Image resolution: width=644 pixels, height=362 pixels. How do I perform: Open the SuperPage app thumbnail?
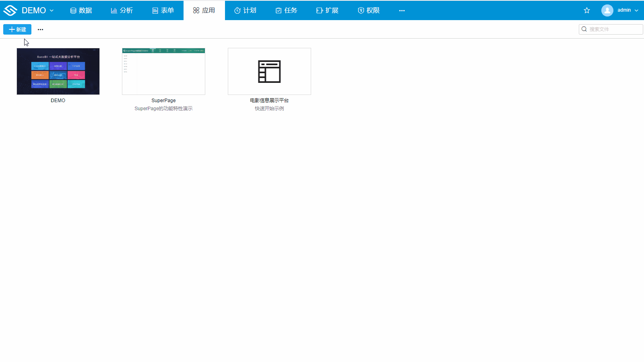click(x=163, y=71)
